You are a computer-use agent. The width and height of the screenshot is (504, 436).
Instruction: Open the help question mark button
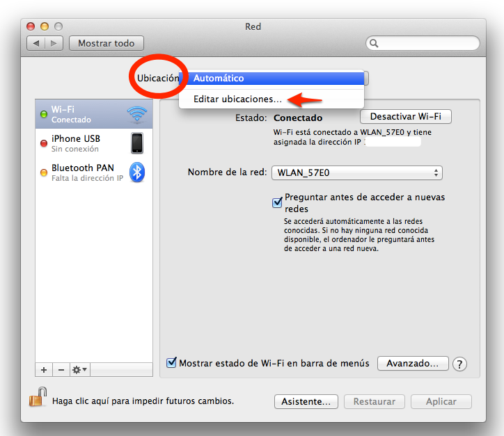point(459,364)
